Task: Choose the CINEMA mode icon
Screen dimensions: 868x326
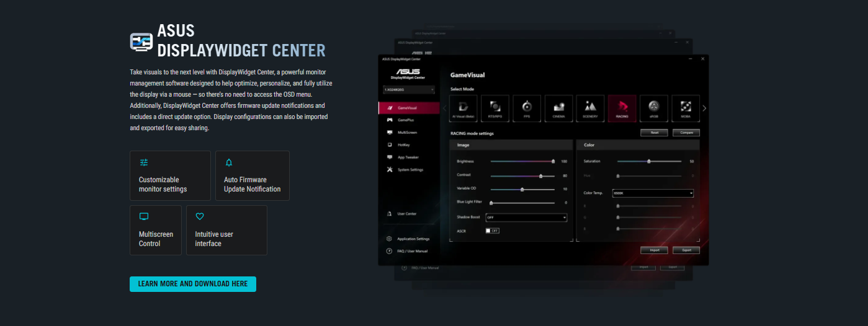Action: (558, 108)
